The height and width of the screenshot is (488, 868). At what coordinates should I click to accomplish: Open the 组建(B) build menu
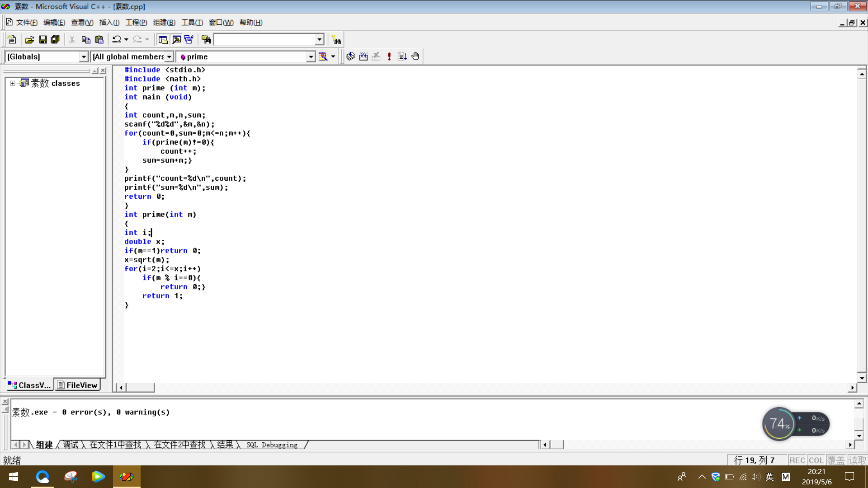pos(164,23)
